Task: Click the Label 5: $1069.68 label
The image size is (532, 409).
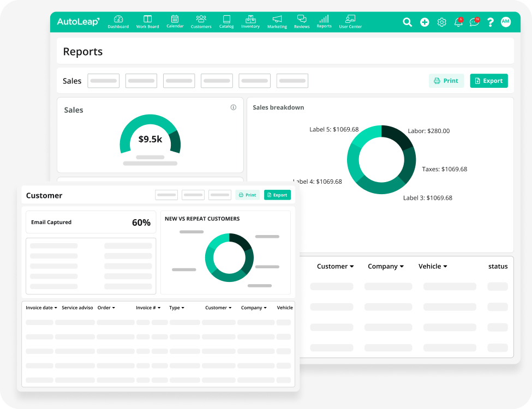Action: pos(334,129)
